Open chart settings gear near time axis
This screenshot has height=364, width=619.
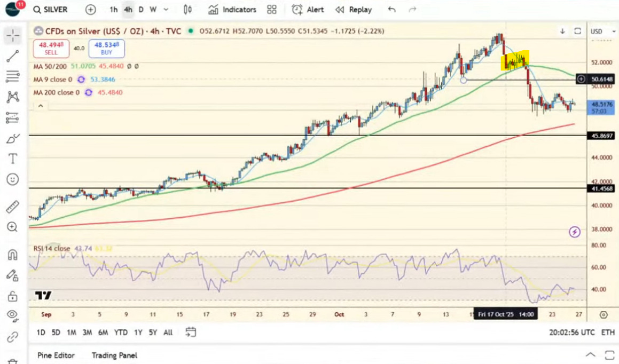603,314
